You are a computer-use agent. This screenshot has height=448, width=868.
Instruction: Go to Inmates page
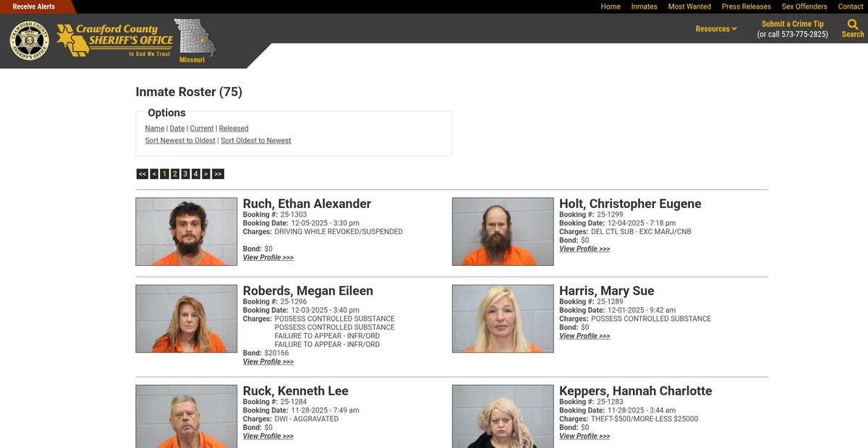pos(644,7)
